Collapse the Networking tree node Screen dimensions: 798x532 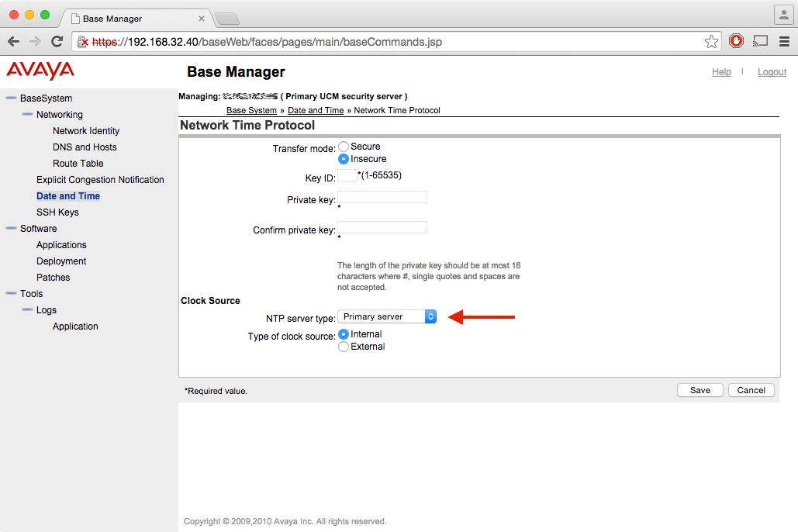click(27, 114)
